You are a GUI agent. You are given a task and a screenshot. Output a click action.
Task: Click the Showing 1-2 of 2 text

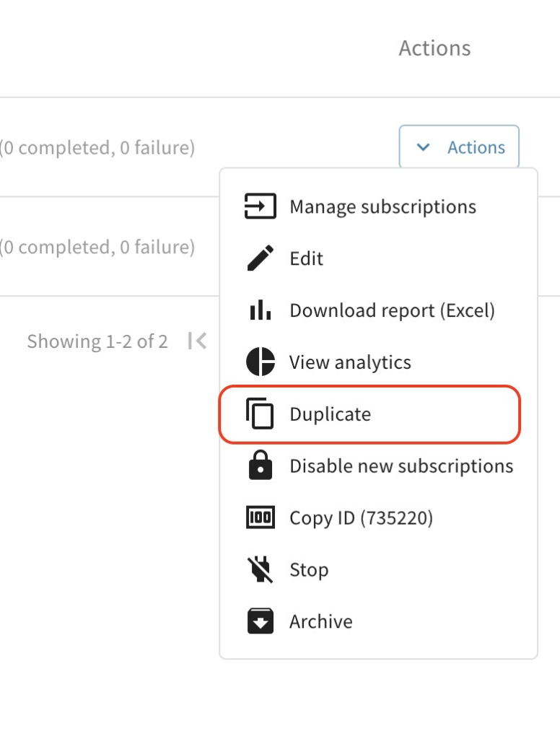[97, 341]
